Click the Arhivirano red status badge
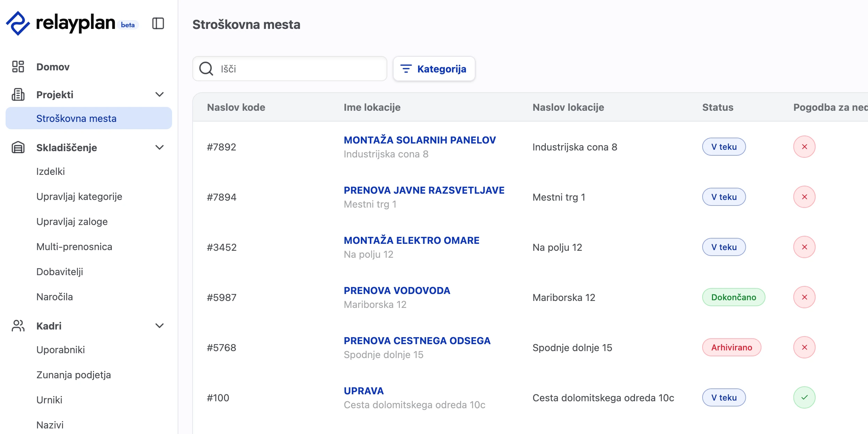 731,347
